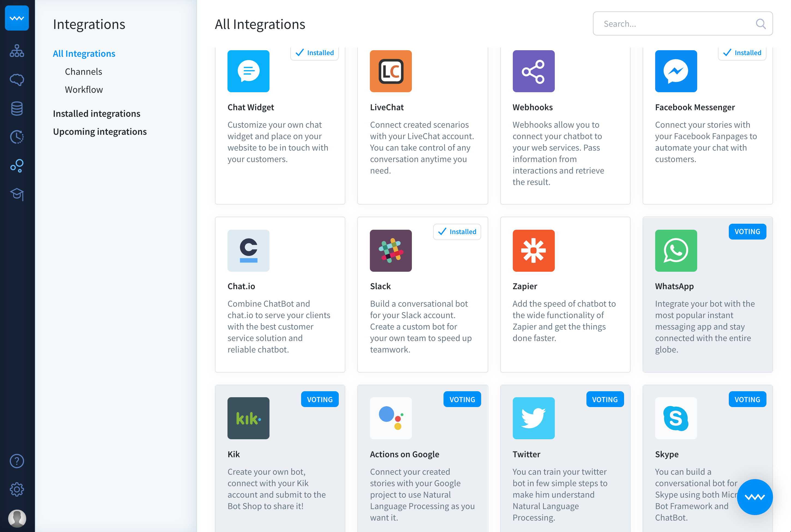Click the Slack logo icon
Viewport: 791px width, 532px height.
pyautogui.click(x=391, y=251)
